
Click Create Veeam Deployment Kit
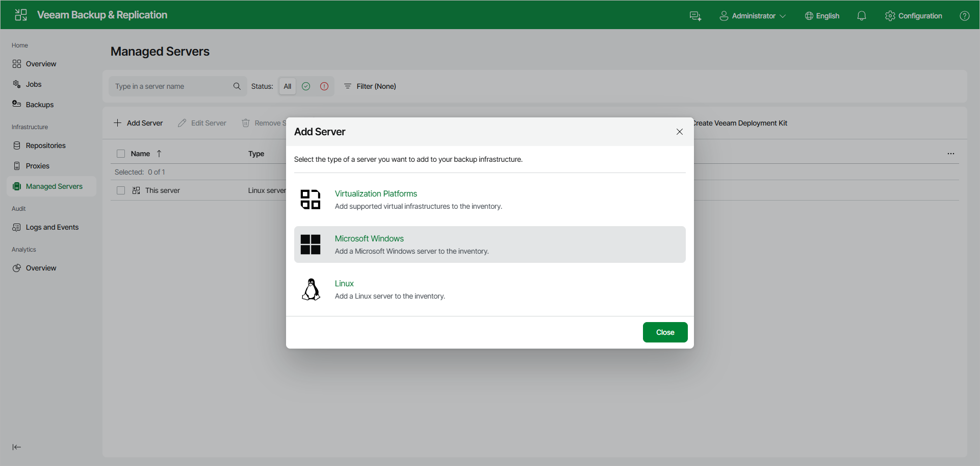pos(740,123)
